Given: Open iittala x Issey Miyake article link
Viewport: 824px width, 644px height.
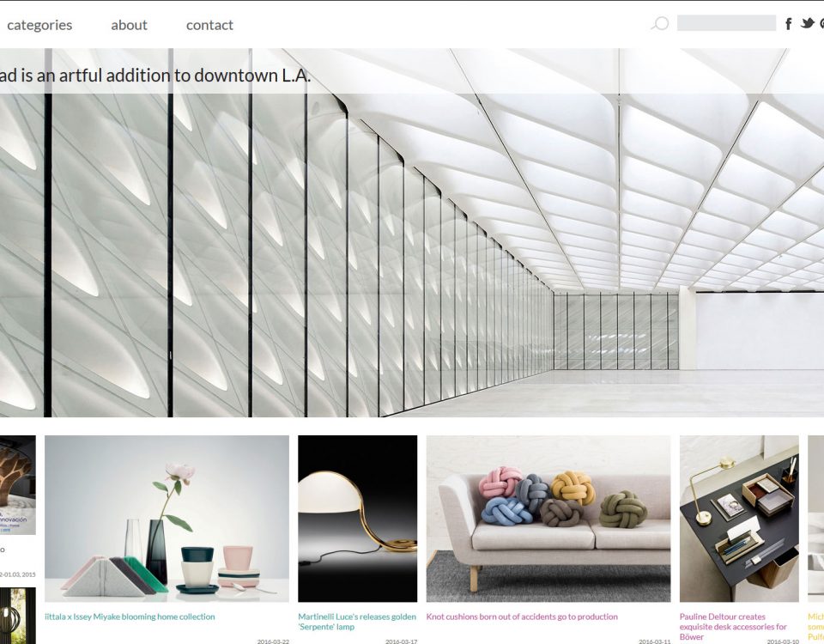Looking at the screenshot, I should click(130, 617).
